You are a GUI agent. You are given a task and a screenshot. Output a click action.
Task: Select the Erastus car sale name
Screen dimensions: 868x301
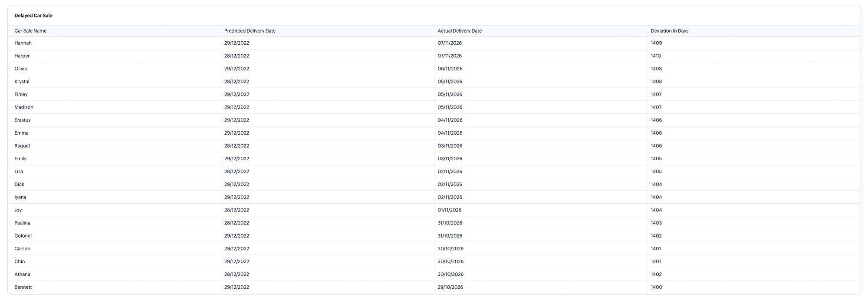pyautogui.click(x=23, y=120)
